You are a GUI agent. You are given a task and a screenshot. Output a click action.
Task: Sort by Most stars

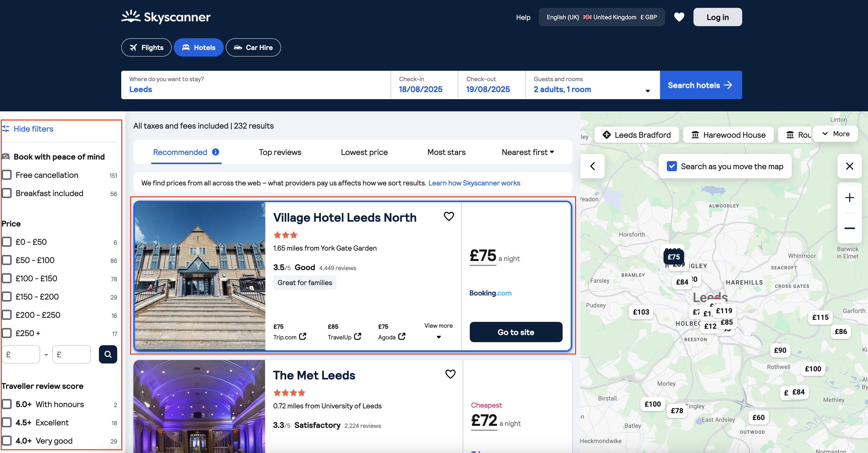[x=446, y=152]
